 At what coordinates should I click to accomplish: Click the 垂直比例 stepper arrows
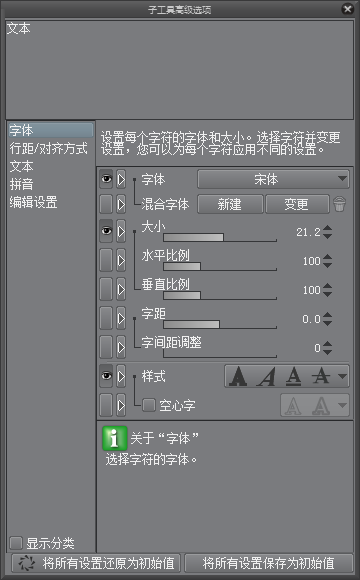(x=327, y=290)
